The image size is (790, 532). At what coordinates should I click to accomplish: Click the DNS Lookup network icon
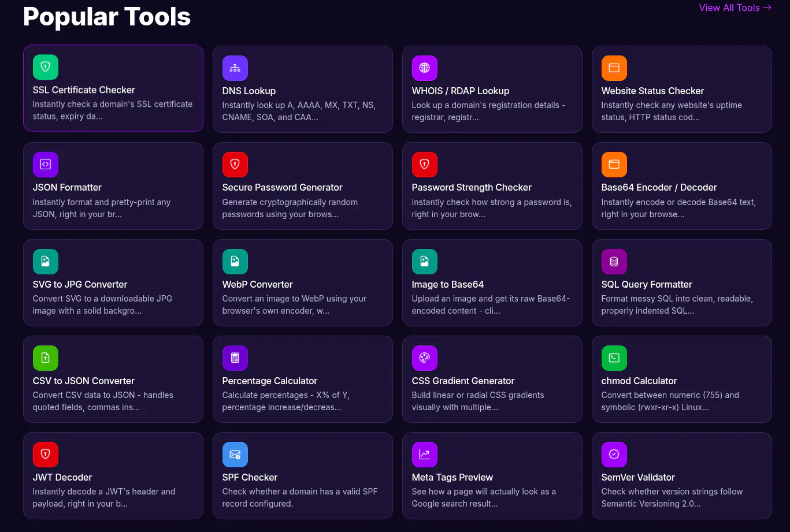tap(235, 68)
